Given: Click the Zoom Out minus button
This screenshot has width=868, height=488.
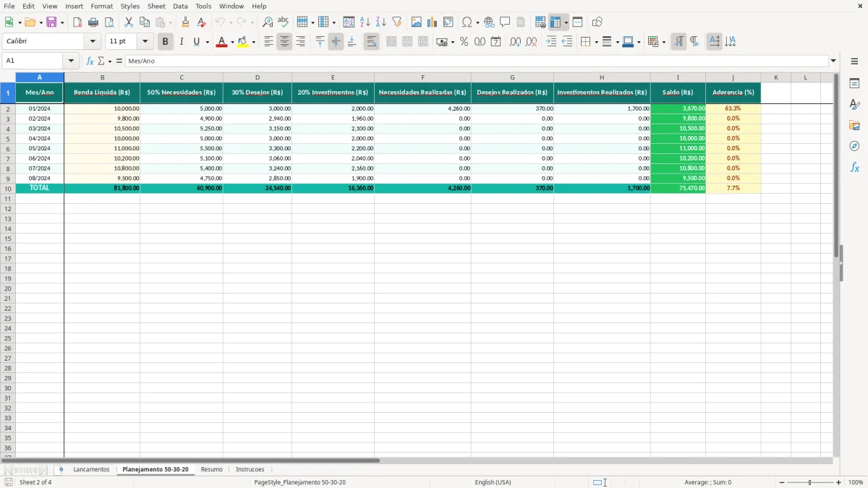Looking at the screenshot, I should click(782, 482).
